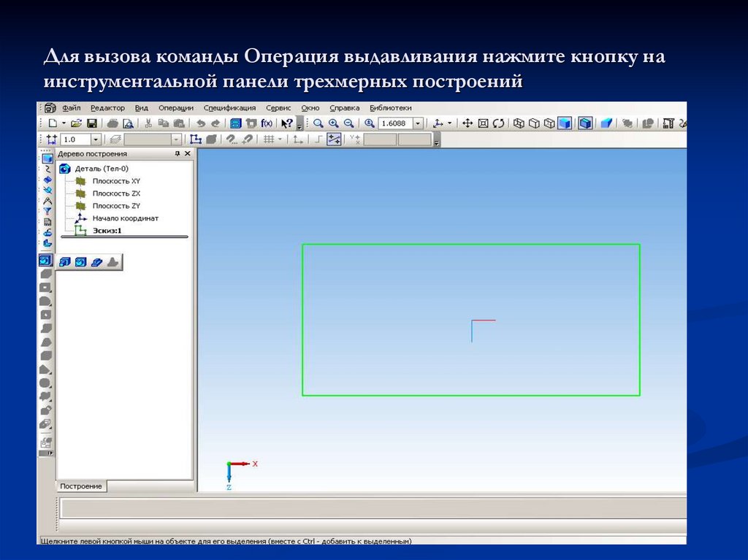
Task: Switch to shaded blue cube display mode
Action: pos(565,123)
